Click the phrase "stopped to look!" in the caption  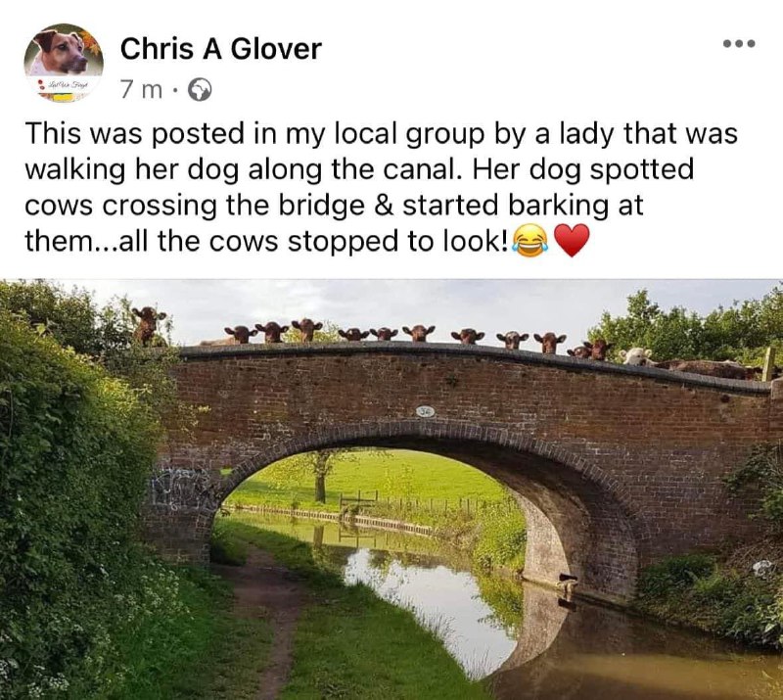point(399,242)
